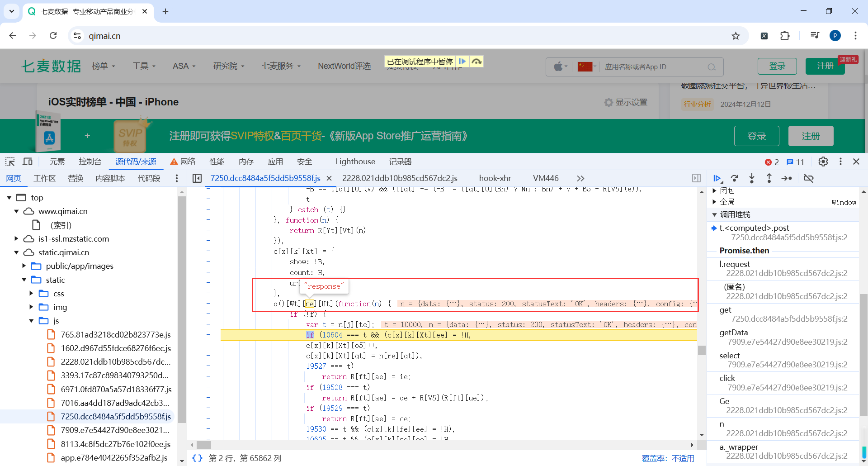This screenshot has width=868, height=466.
Task: Click the site information icon in address bar
Action: click(x=77, y=36)
